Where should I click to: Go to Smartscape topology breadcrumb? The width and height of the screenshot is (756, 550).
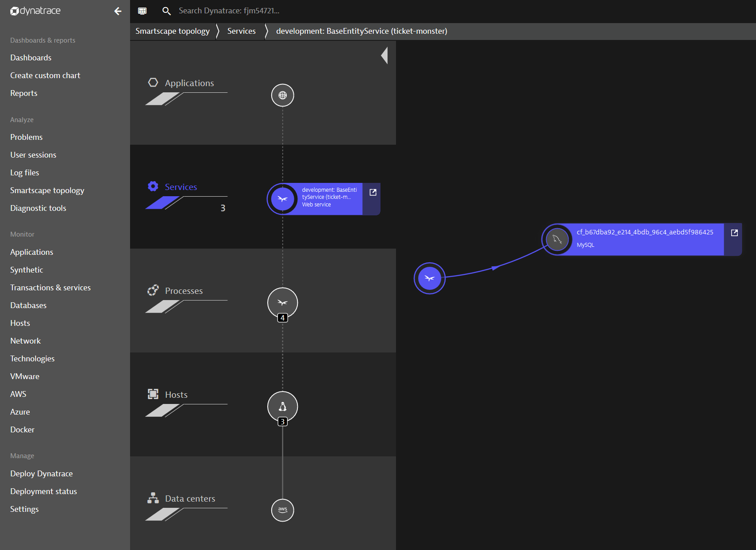pyautogui.click(x=172, y=31)
